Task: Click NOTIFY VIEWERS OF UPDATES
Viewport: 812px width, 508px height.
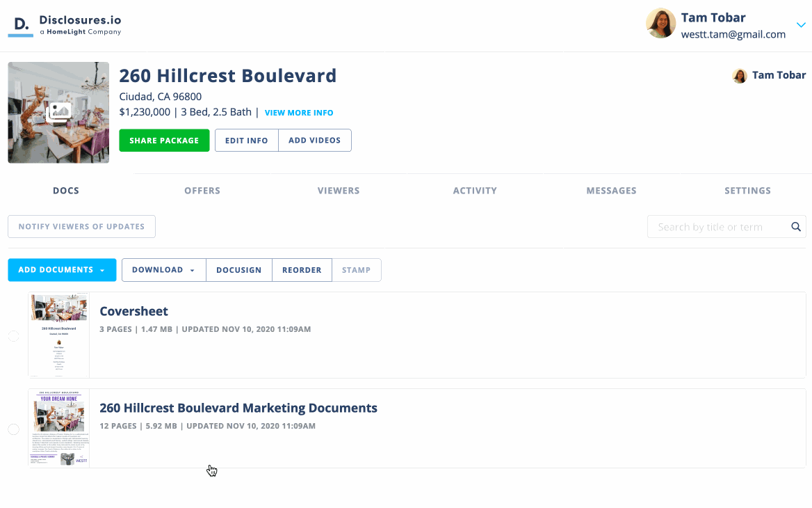Action: [81, 226]
